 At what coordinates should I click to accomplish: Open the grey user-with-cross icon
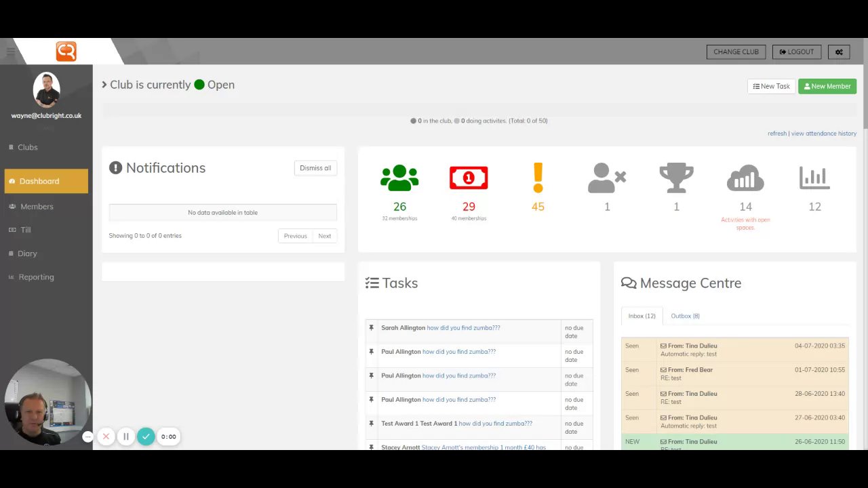(x=607, y=178)
